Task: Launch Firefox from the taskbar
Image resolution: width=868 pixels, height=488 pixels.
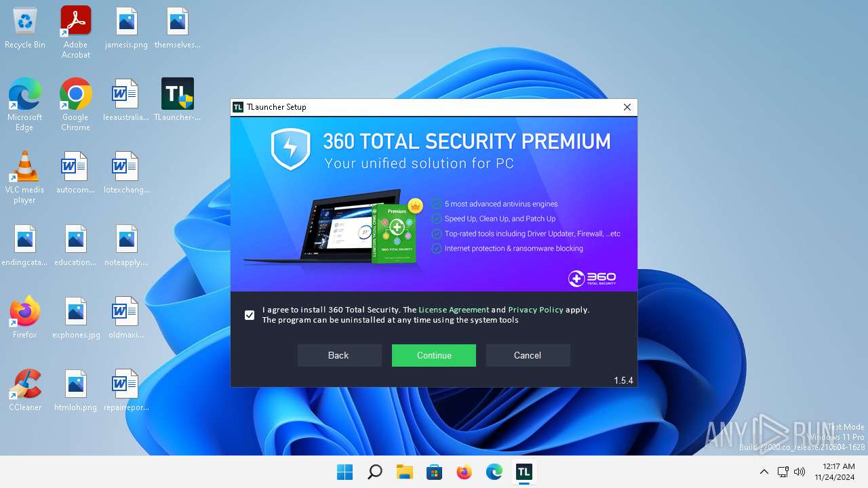Action: coord(465,472)
